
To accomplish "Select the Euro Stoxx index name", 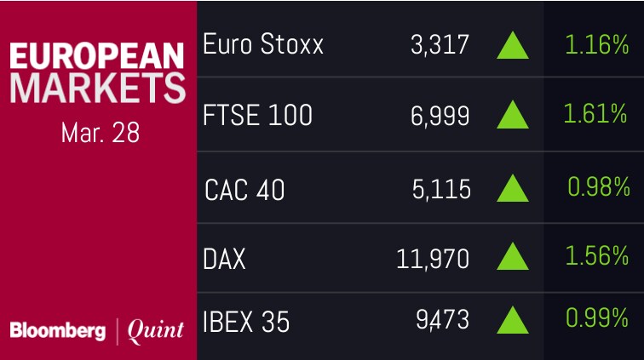I will (x=263, y=44).
